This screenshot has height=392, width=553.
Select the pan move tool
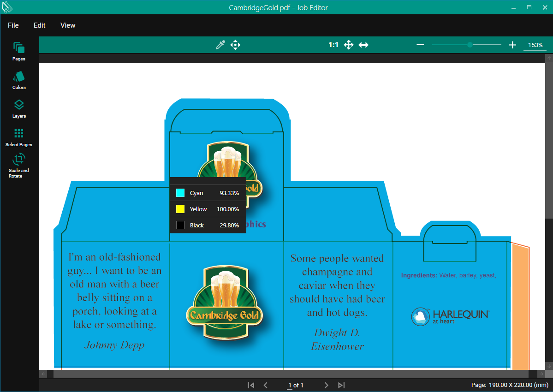235,45
